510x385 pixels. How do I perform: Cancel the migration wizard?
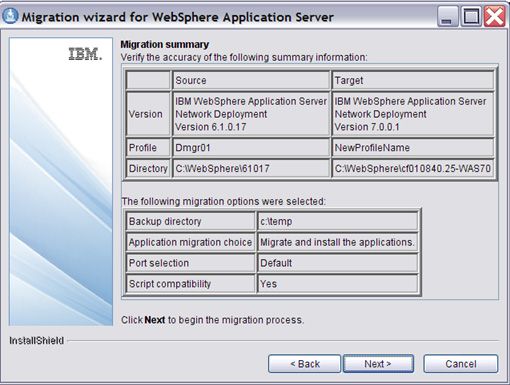pos(461,364)
